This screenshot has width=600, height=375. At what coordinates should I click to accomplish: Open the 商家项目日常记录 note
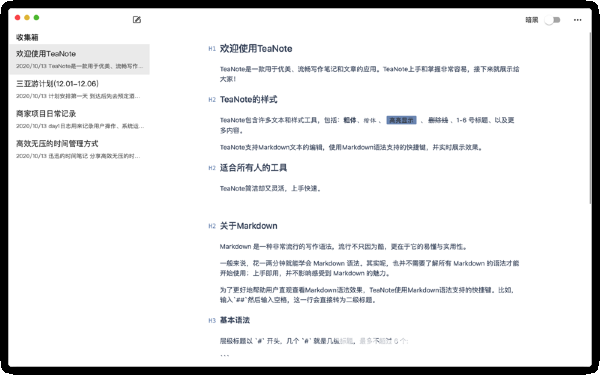point(80,119)
